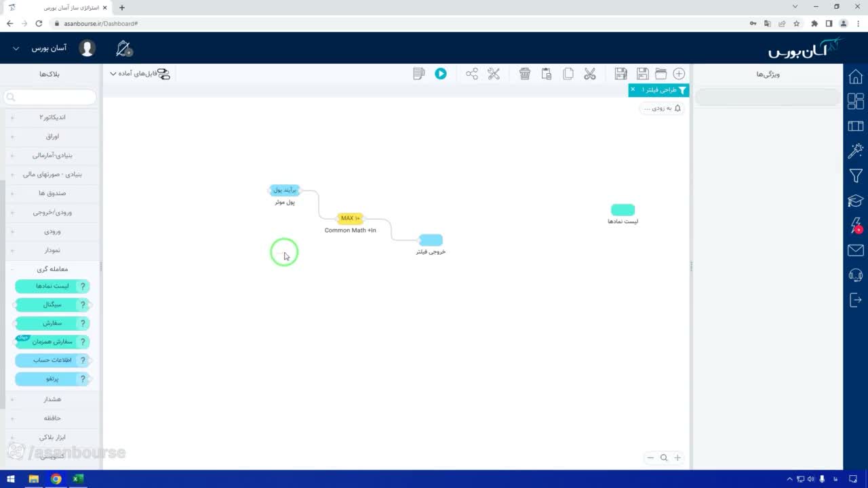Open the filter funnel icon in right sidebar
Viewport: 868px width, 488px height.
click(856, 176)
